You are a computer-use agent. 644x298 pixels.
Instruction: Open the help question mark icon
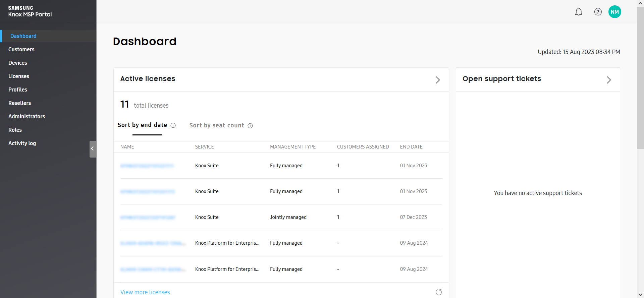(598, 12)
